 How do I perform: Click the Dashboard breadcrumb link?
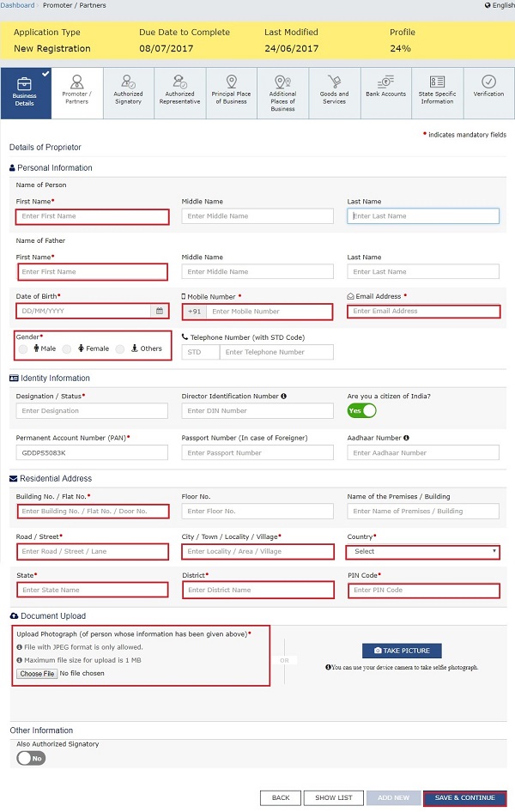tap(17, 5)
